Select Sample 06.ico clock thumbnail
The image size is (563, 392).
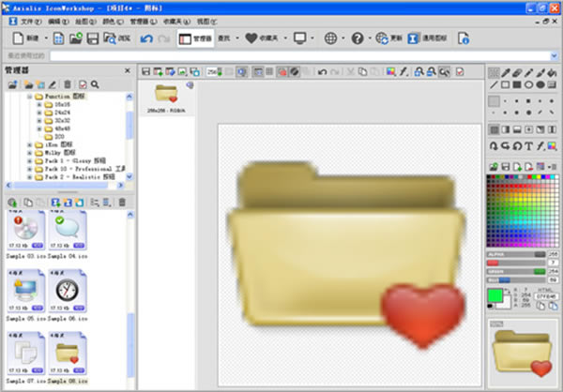[x=68, y=291]
